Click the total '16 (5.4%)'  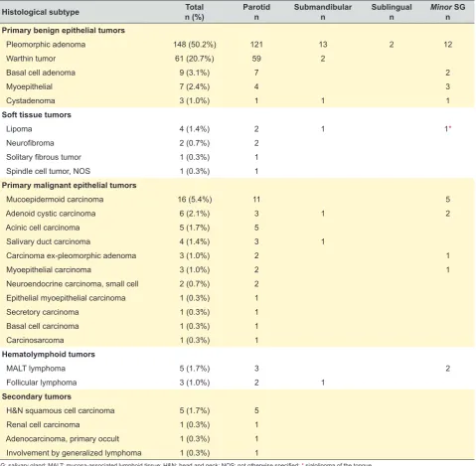coord(195,200)
